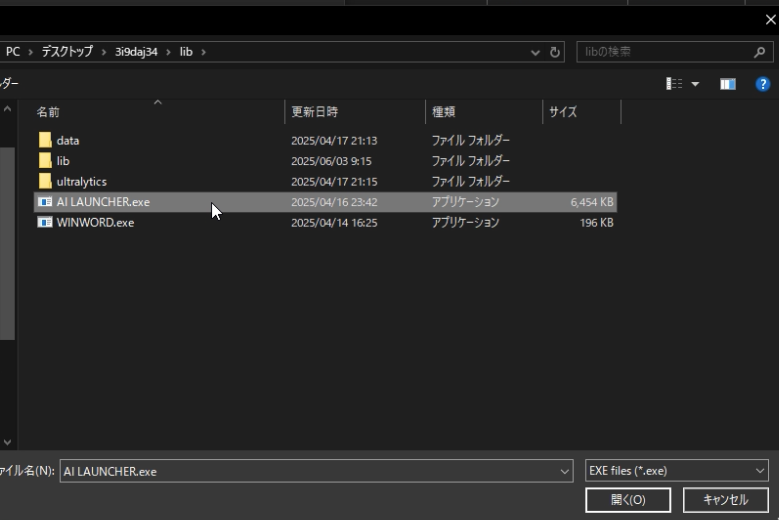779x520 pixels.
Task: Expand the EXE files type filter dropdown
Action: click(x=760, y=471)
